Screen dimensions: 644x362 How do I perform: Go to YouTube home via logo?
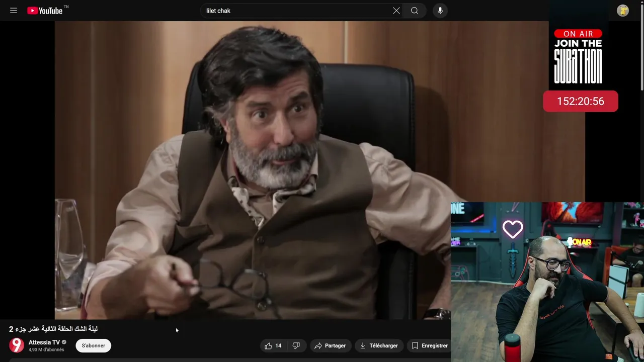coord(45,11)
